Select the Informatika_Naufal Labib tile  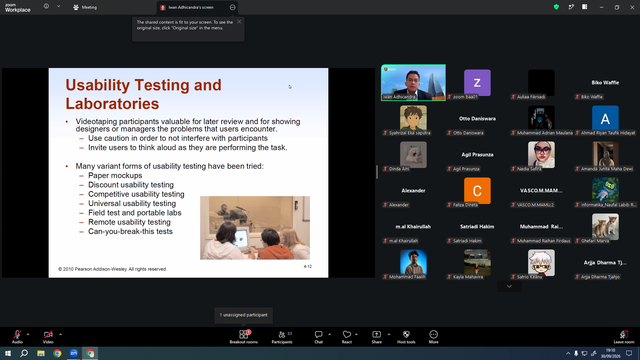(605, 191)
